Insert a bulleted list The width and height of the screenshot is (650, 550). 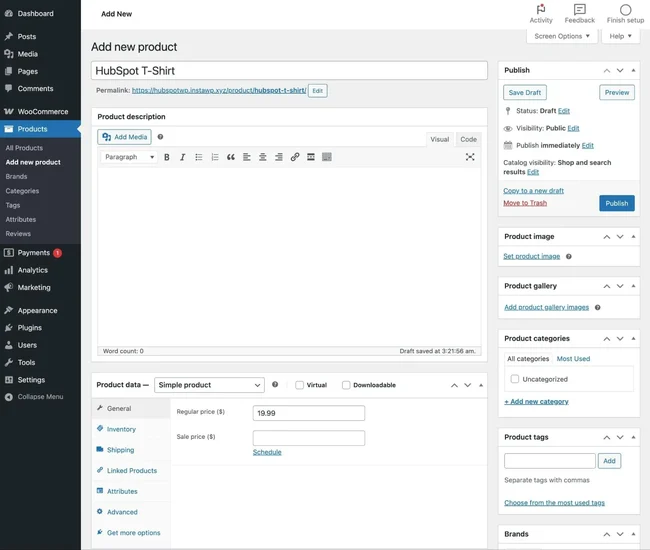[199, 157]
